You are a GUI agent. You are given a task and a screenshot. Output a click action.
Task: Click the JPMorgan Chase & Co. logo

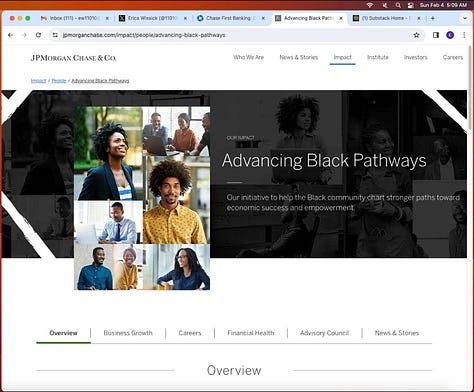tap(73, 58)
